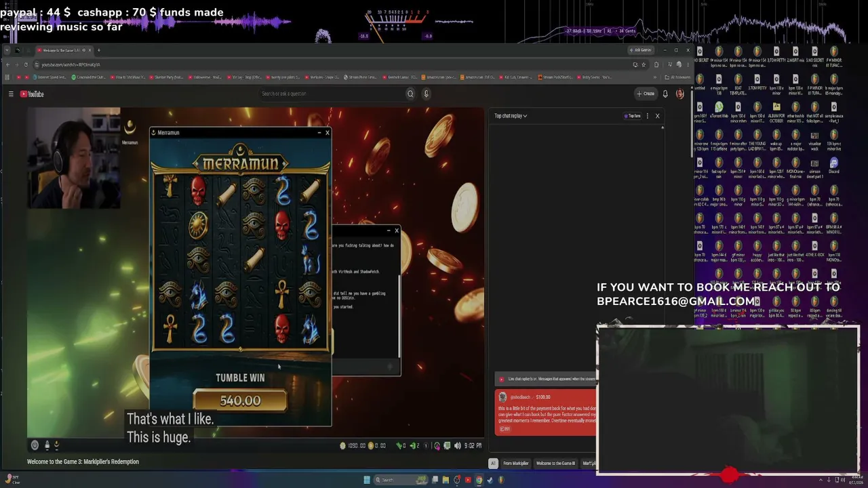Open the YouTube guide hamburger menu
Image resolution: width=868 pixels, height=488 pixels.
(x=11, y=94)
